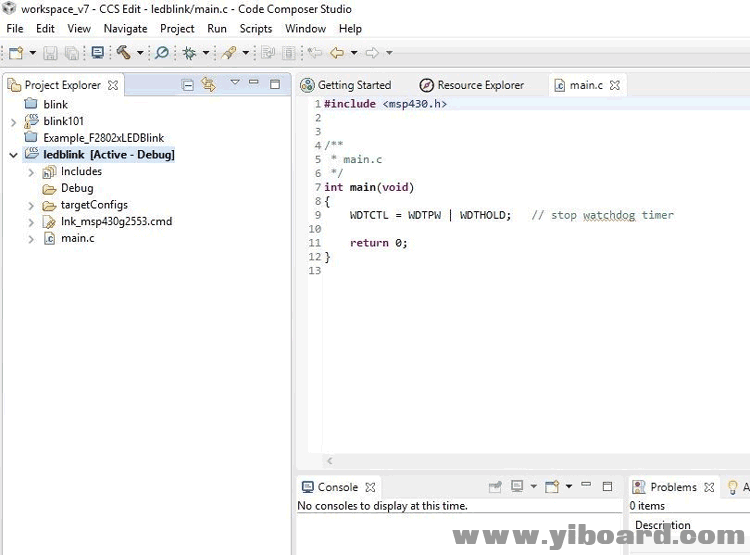Close the main.c editor tab

[x=615, y=85]
